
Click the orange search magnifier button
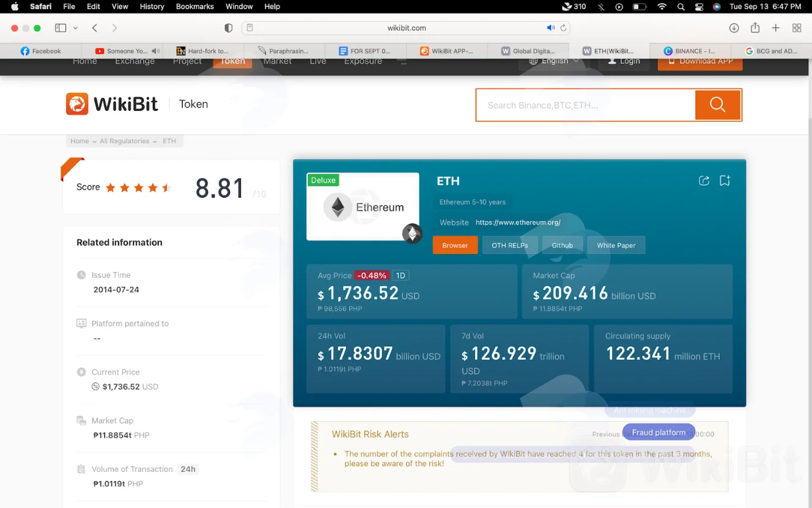(x=718, y=105)
